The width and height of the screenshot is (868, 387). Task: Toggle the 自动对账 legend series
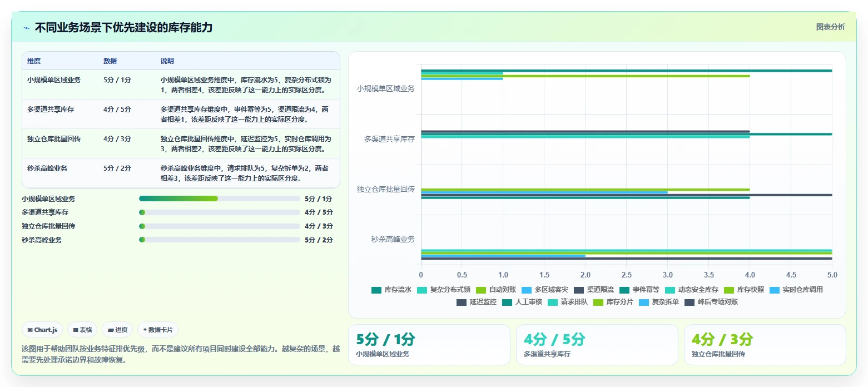(x=496, y=290)
